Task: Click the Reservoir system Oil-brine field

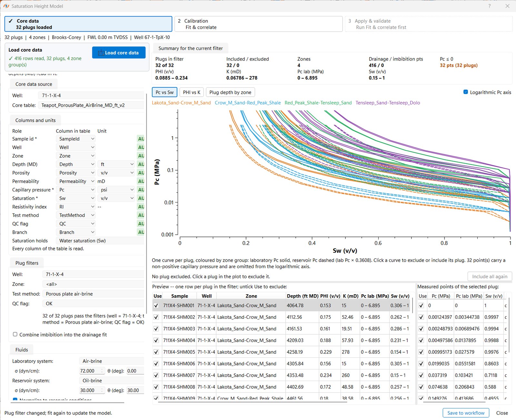Action: pos(112,381)
